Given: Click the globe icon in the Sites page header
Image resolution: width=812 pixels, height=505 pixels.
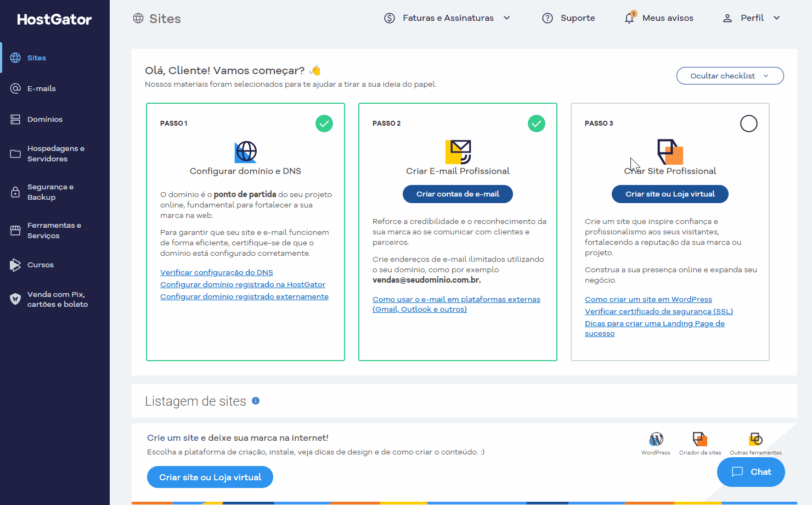Looking at the screenshot, I should pos(138,18).
